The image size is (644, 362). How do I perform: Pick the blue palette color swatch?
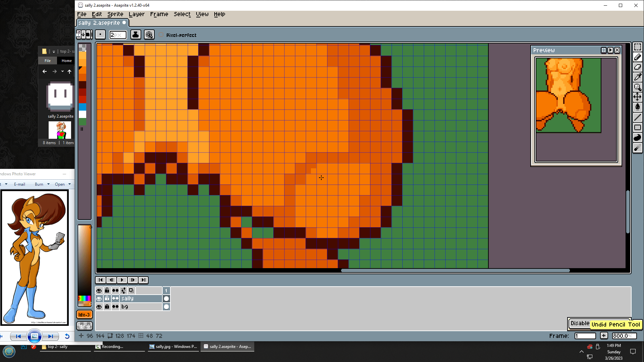tap(83, 107)
